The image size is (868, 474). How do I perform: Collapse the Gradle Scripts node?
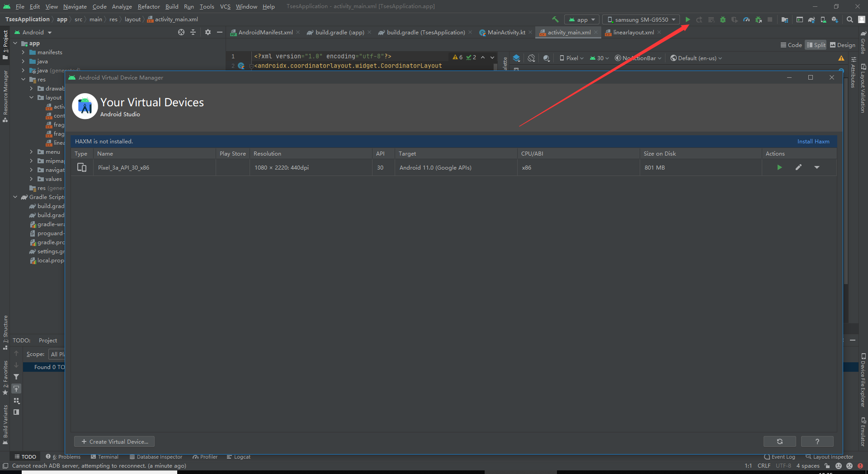pyautogui.click(x=15, y=197)
